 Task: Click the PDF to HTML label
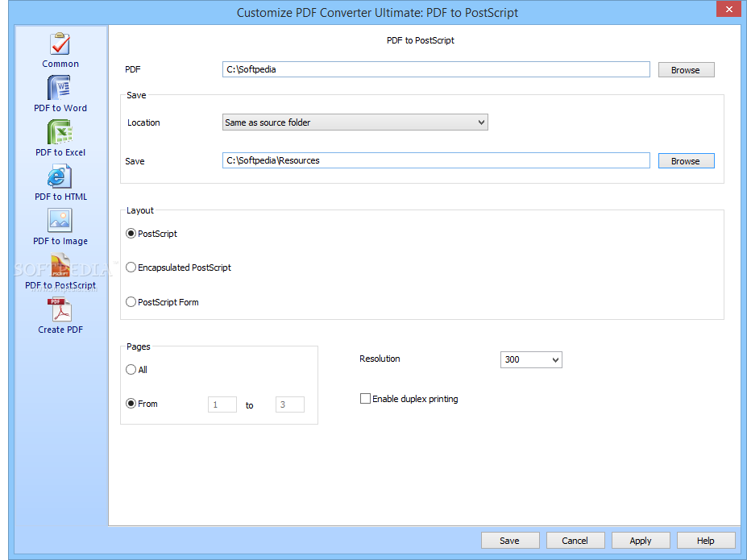[60, 197]
